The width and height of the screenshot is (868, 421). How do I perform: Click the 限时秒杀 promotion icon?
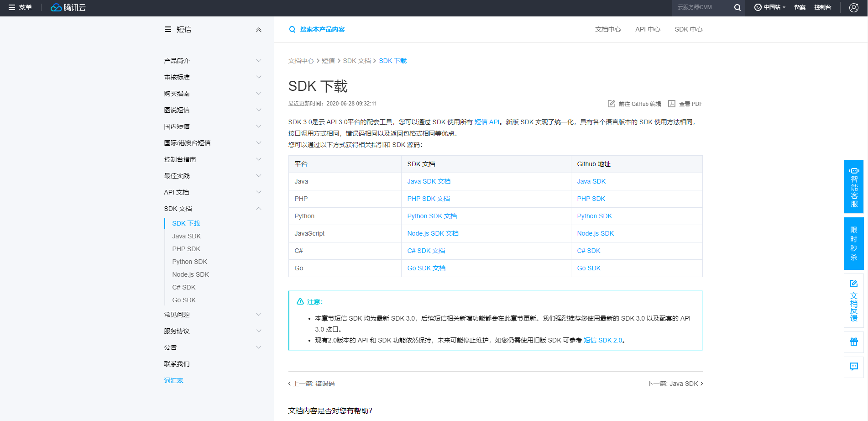click(x=853, y=243)
